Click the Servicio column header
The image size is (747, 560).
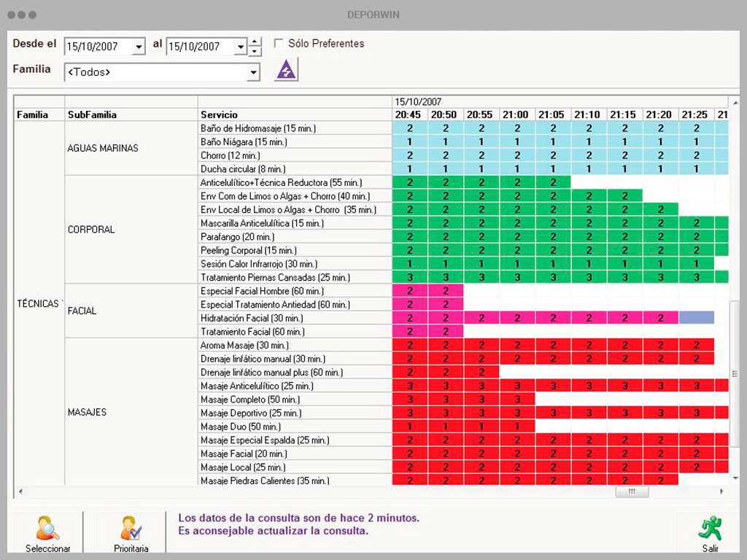295,114
